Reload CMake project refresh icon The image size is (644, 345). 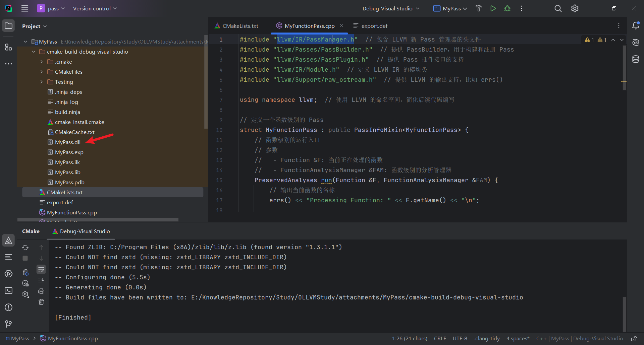(x=25, y=248)
